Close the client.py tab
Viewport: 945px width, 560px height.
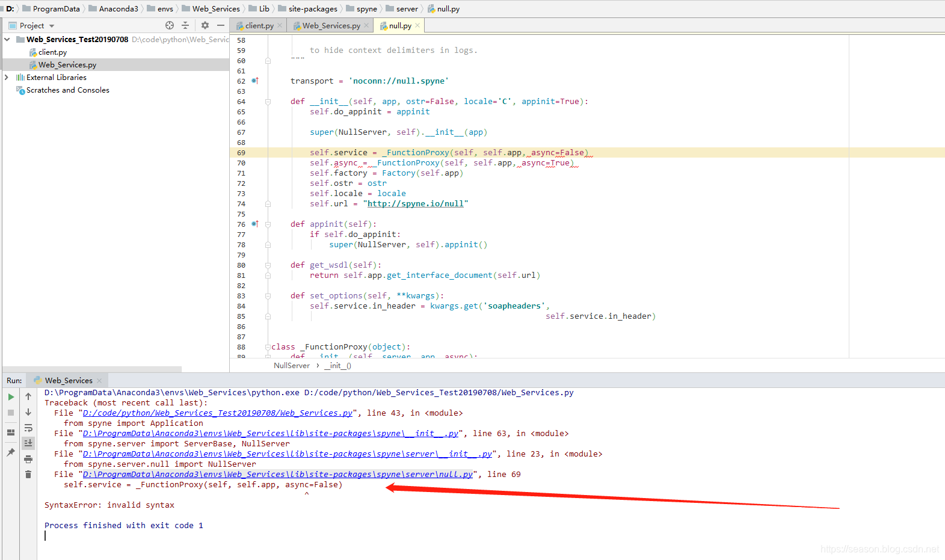tap(280, 25)
